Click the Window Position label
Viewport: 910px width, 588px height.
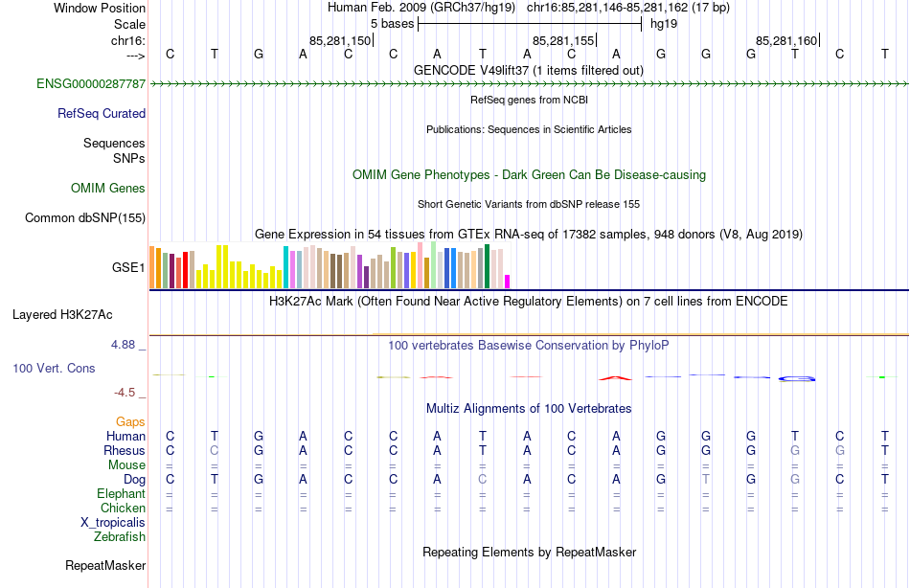pos(100,8)
